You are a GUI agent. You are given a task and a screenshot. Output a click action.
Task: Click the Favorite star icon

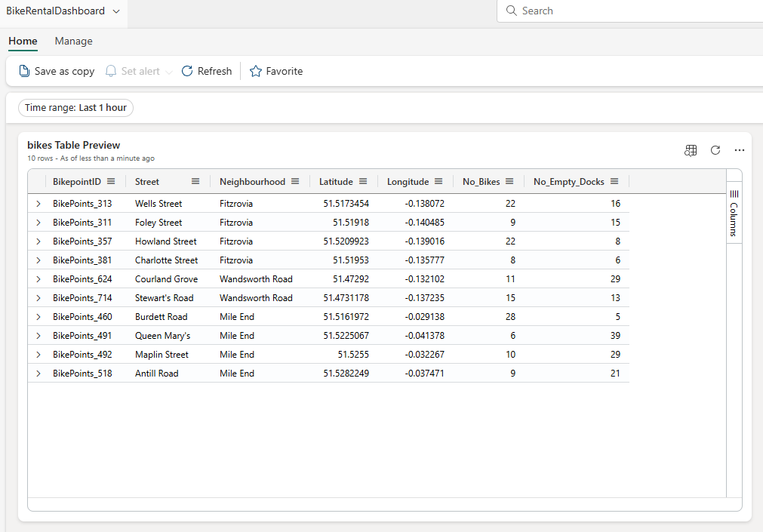[256, 72]
